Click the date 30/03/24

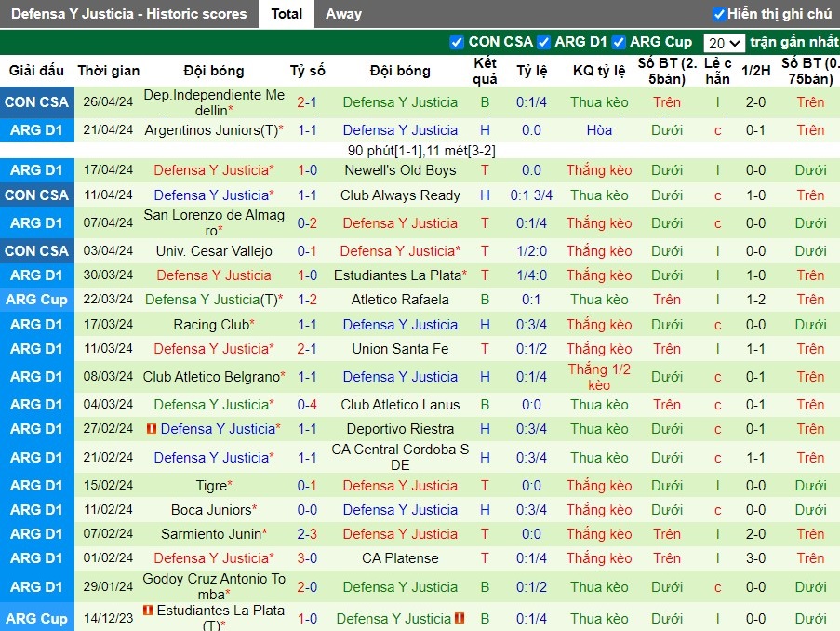click(108, 275)
